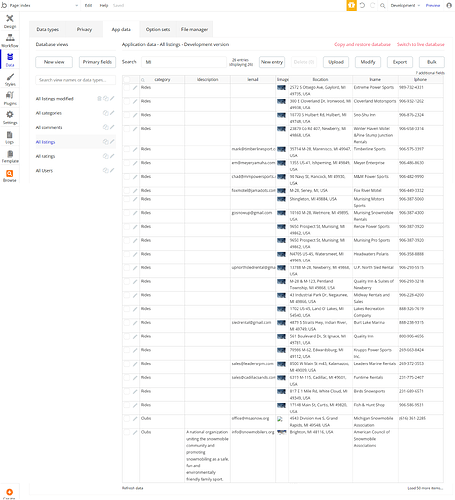Focus the Search view names or data types field
Screen dimensions: 455x500
click(75, 80)
